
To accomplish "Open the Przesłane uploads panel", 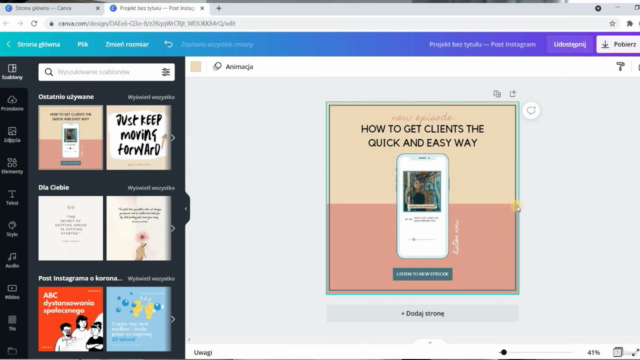I will pyautogui.click(x=12, y=103).
